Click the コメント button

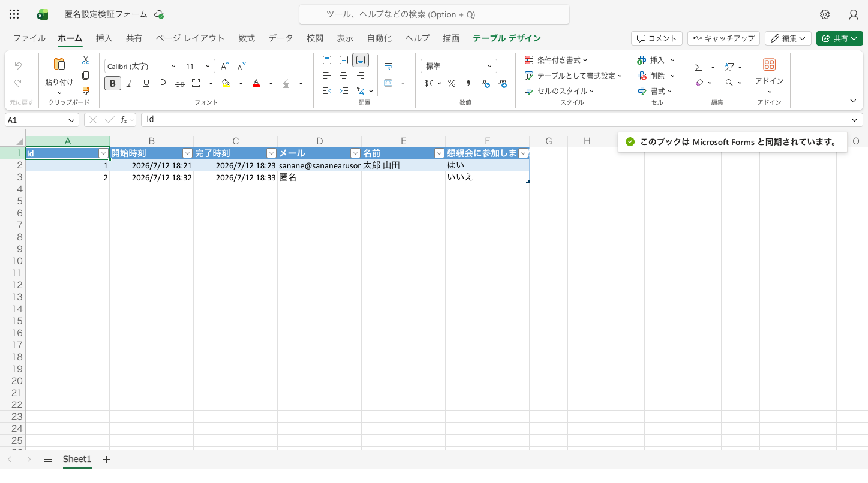point(657,38)
